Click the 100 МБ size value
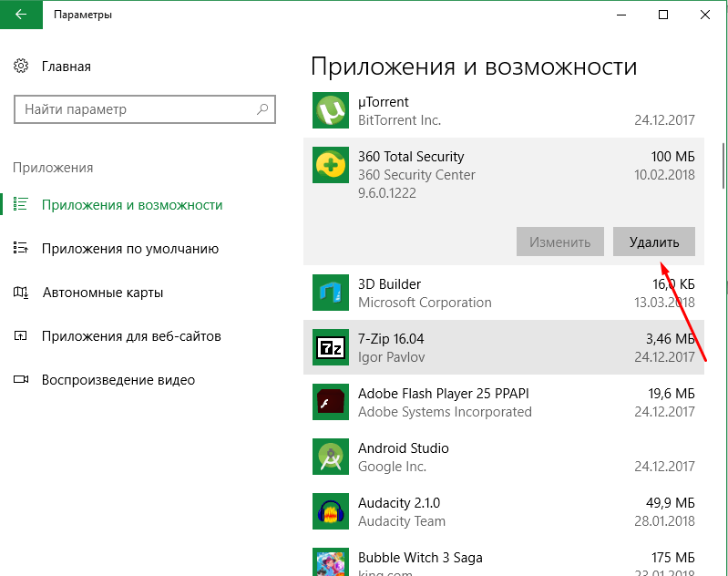The height and width of the screenshot is (576, 728). tap(672, 157)
